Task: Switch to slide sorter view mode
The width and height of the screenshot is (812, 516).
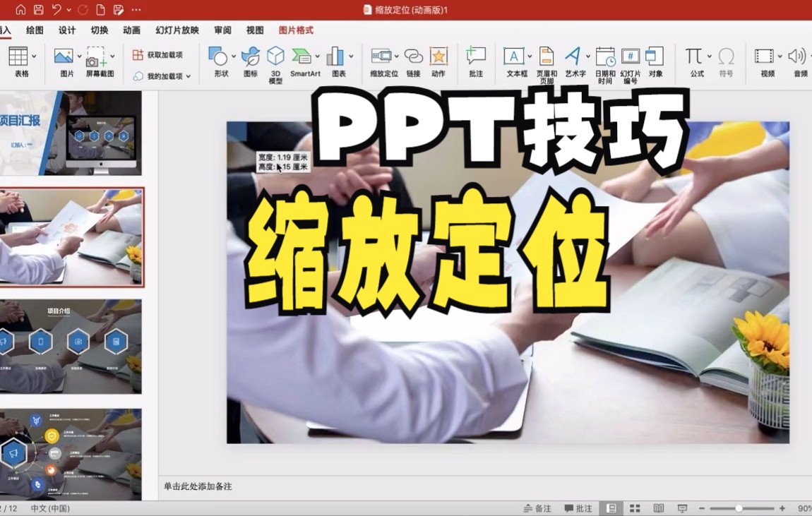Action: click(x=634, y=508)
